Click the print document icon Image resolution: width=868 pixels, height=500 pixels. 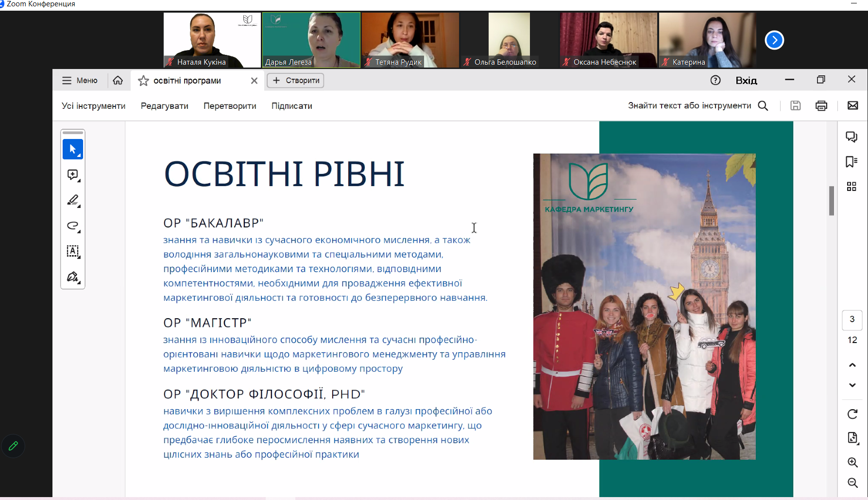coord(821,105)
